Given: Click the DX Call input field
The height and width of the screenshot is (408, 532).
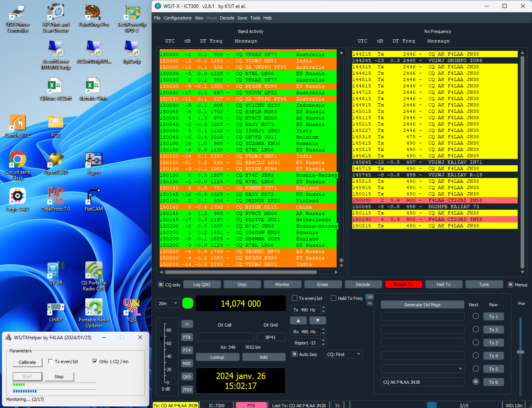Looking at the screenshot, I should (225, 337).
